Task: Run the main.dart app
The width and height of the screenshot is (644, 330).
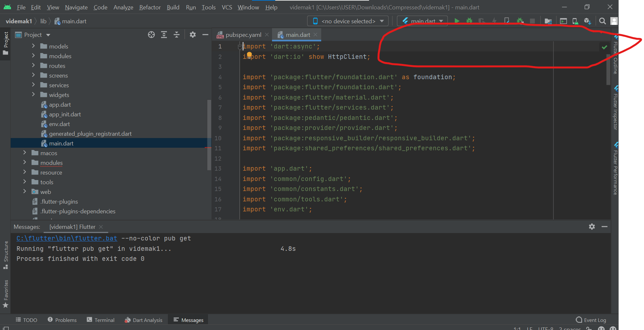Action: point(457,21)
